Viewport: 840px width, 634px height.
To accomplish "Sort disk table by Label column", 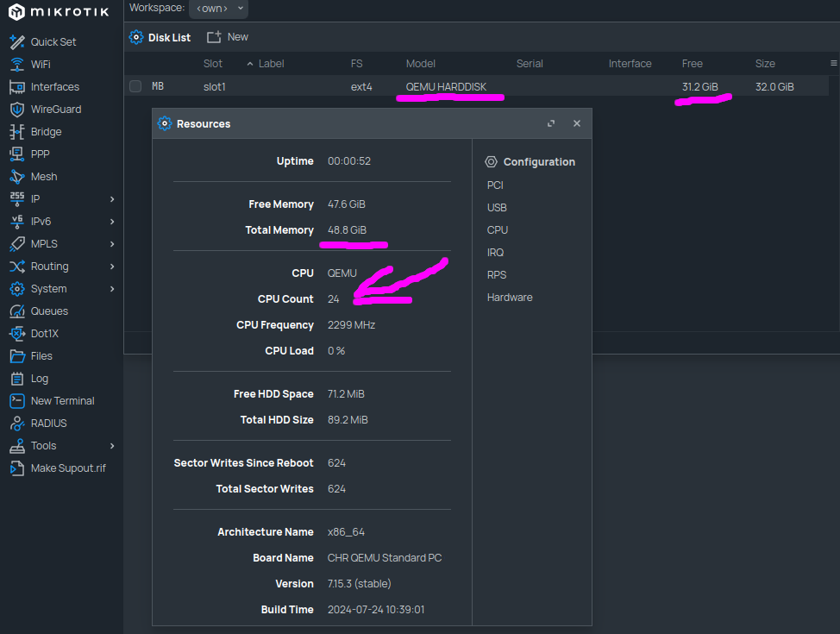I will point(271,64).
